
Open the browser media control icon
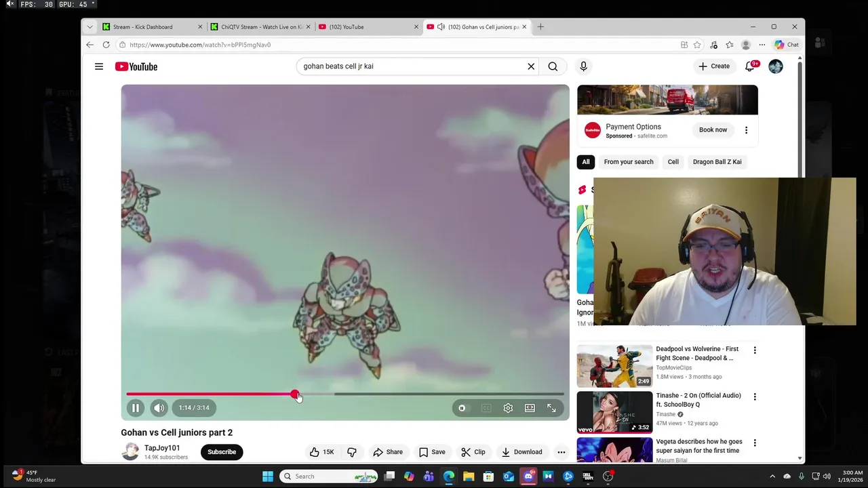[713, 45]
